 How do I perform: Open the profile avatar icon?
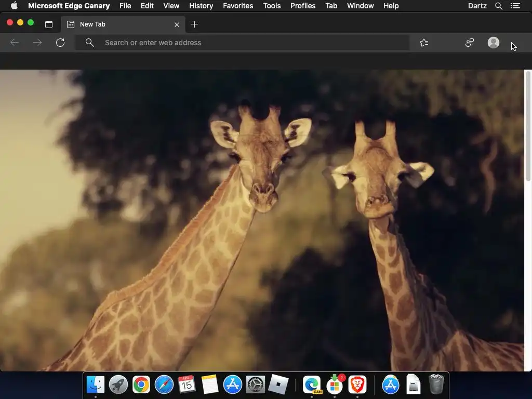(x=493, y=43)
